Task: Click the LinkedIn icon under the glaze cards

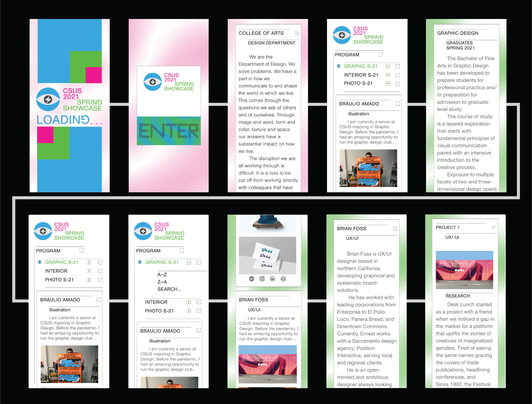Action: point(273,279)
